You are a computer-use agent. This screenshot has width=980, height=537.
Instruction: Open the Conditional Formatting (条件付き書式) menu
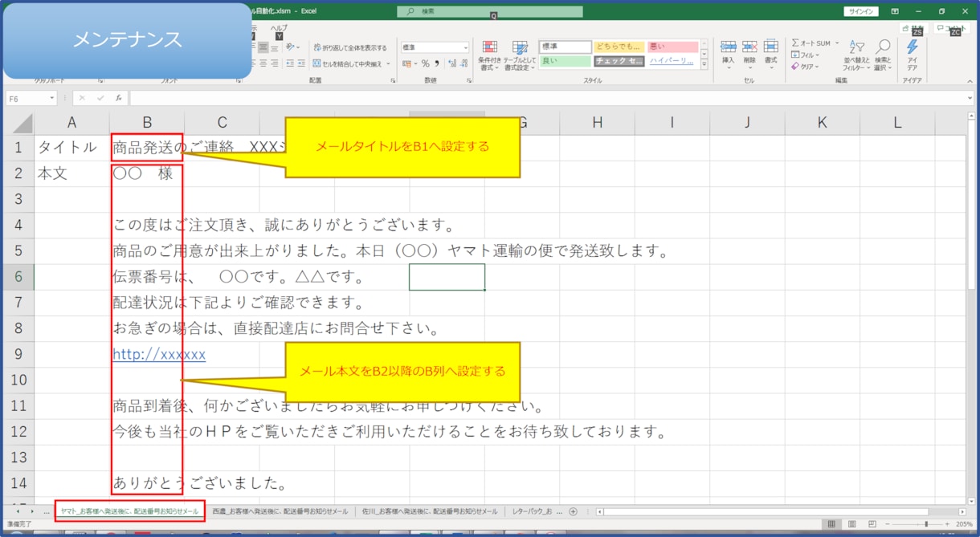[490, 55]
